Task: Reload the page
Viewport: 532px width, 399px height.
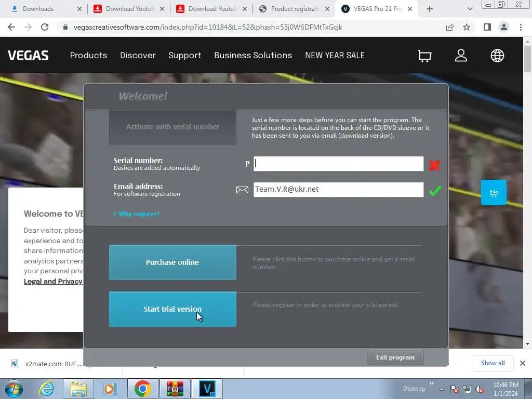Action: (x=45, y=27)
